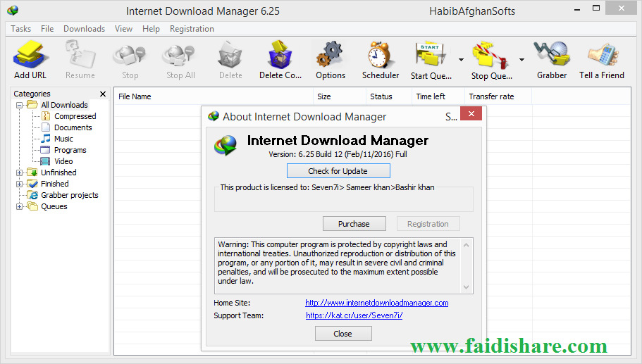
Task: Click the Stop Queue toolbar icon
Action: [490, 54]
